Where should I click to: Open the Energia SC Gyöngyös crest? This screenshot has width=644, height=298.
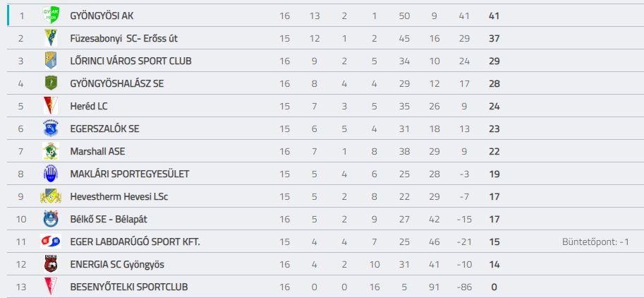click(51, 264)
